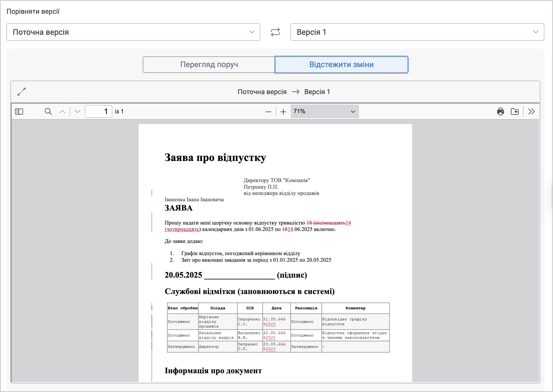Image resolution: width=553 pixels, height=392 pixels.
Task: Go to the previous page arrow
Action: pos(62,112)
